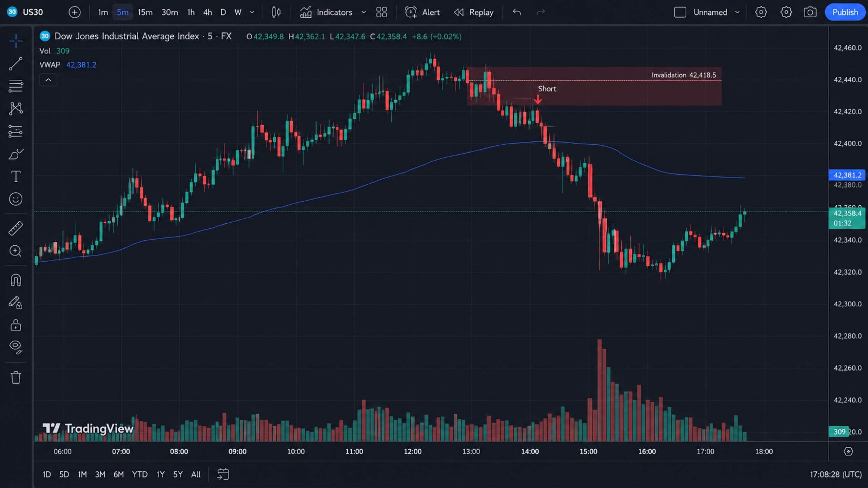Open chart settings gear icon

point(786,12)
